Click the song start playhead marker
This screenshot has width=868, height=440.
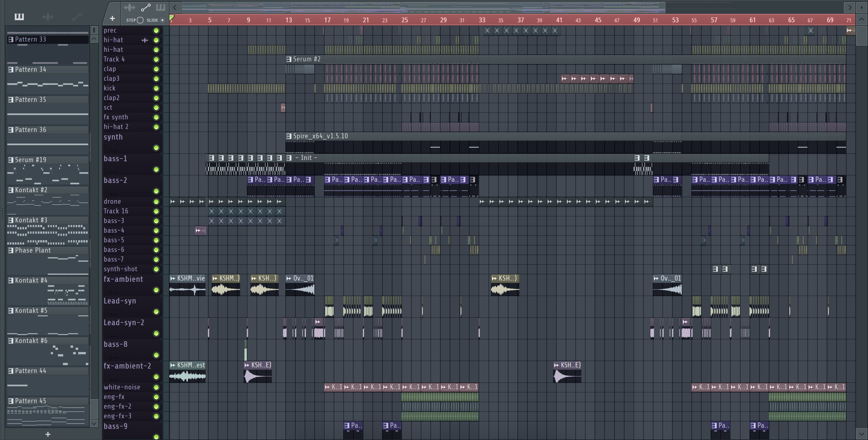click(x=172, y=18)
